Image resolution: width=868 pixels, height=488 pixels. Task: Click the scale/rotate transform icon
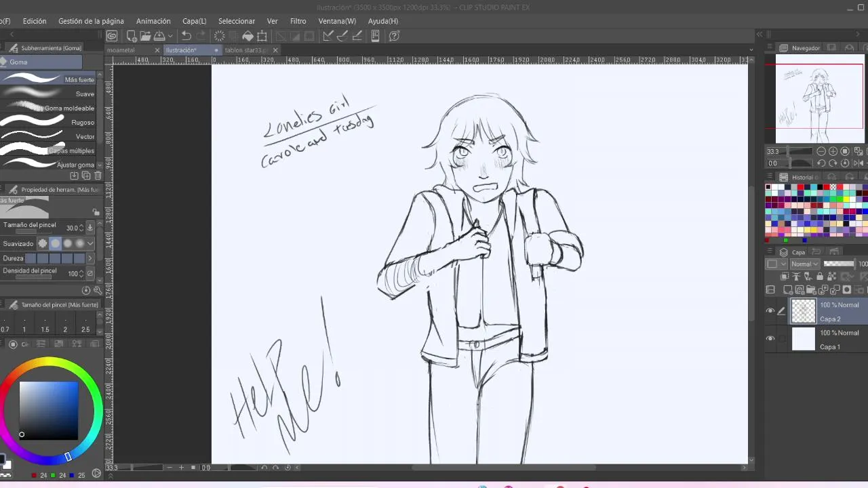coord(262,36)
